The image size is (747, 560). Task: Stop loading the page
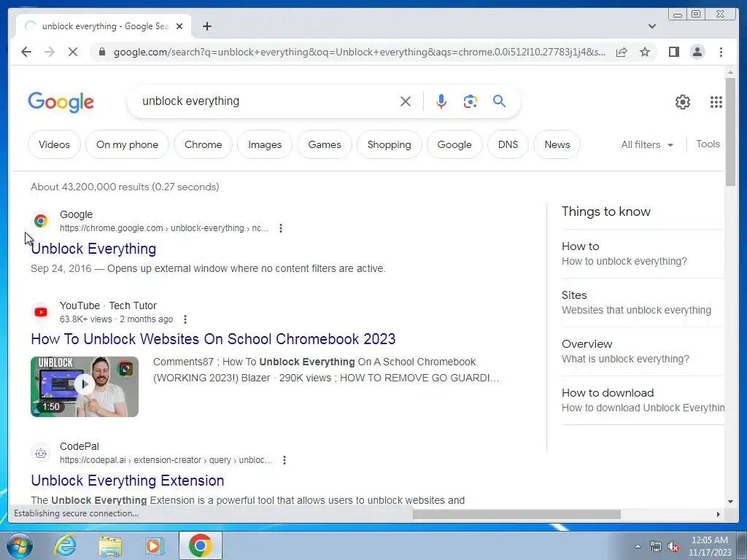coord(73,52)
